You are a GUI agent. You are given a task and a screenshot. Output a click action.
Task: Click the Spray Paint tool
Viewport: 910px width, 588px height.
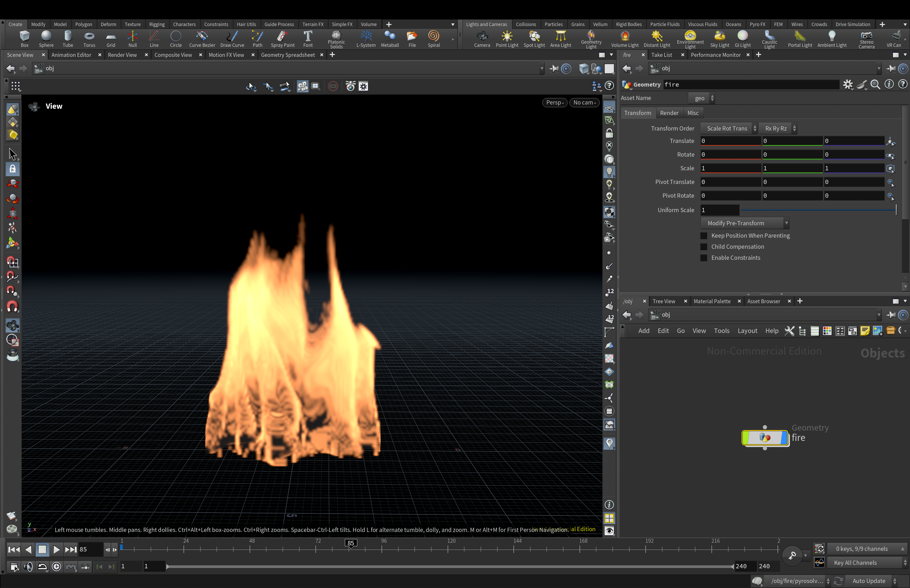pos(283,39)
